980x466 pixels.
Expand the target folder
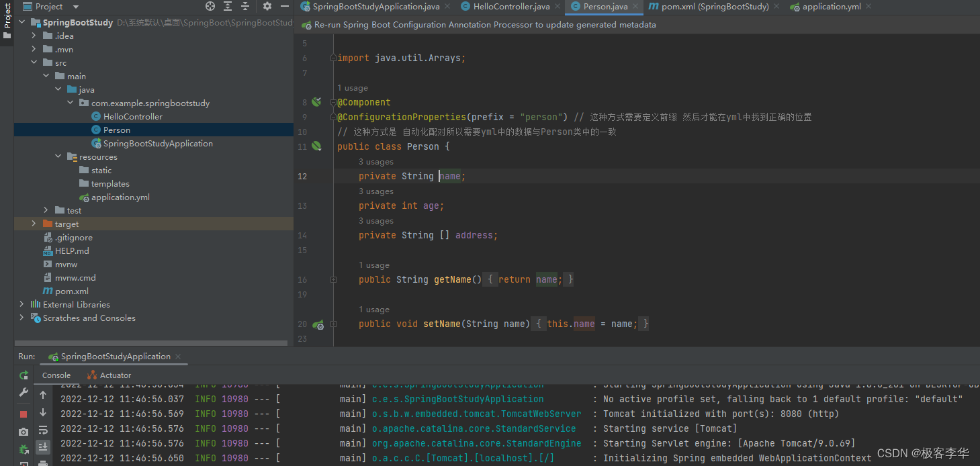(34, 224)
